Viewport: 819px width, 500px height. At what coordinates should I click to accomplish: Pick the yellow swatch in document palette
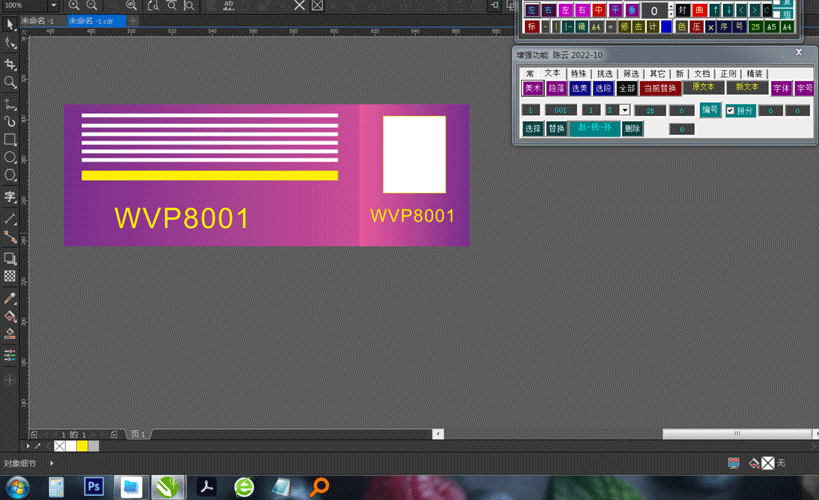(82, 446)
